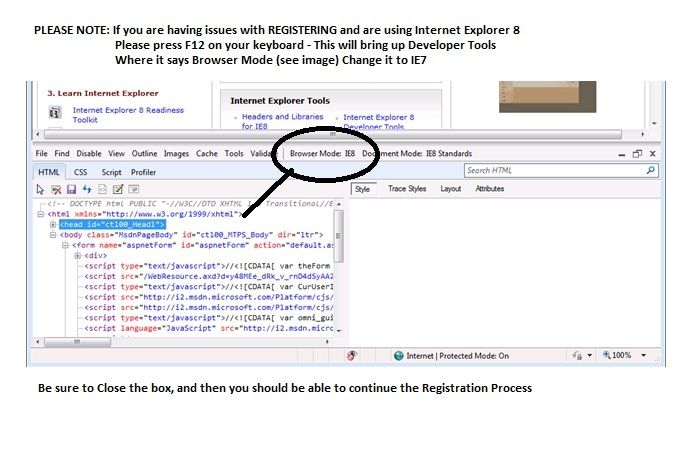
Task: Switch to the Script tab
Action: pos(111,172)
